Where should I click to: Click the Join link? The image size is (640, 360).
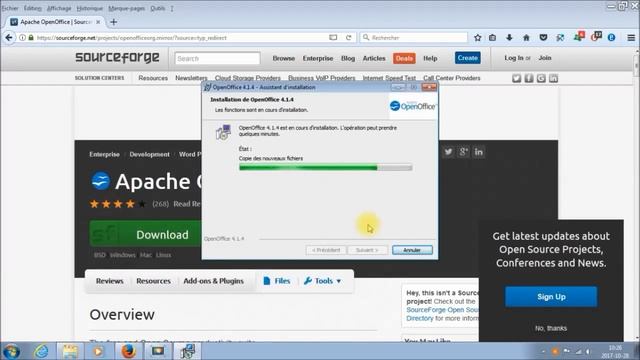pos(545,58)
